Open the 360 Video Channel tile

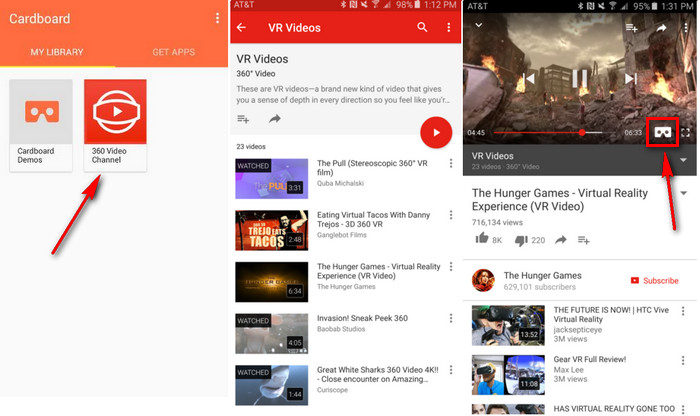(115, 125)
